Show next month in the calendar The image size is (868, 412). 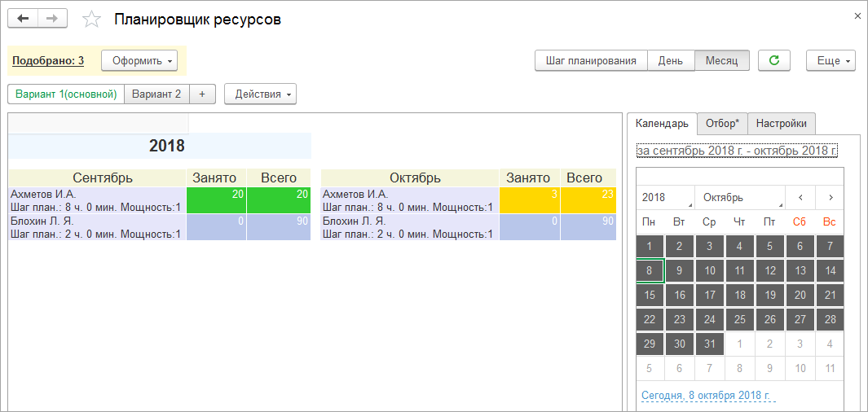[x=831, y=197]
